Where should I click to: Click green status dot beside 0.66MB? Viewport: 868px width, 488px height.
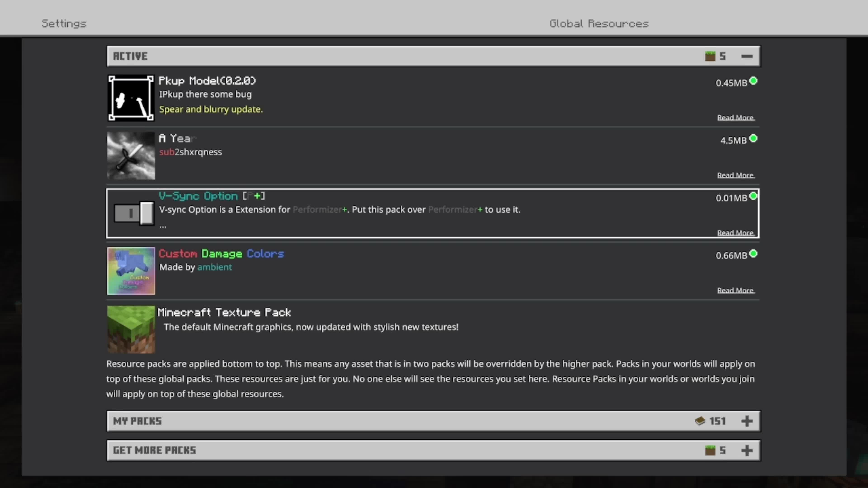(753, 253)
